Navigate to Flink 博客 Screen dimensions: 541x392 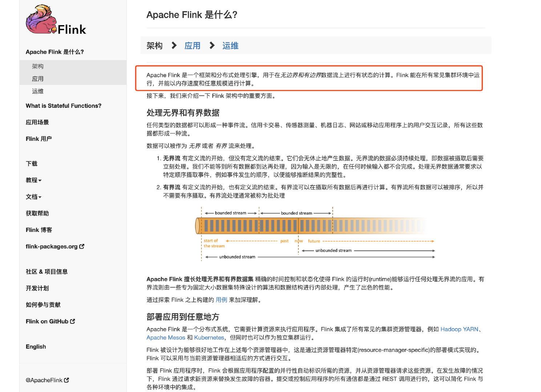[x=39, y=230]
